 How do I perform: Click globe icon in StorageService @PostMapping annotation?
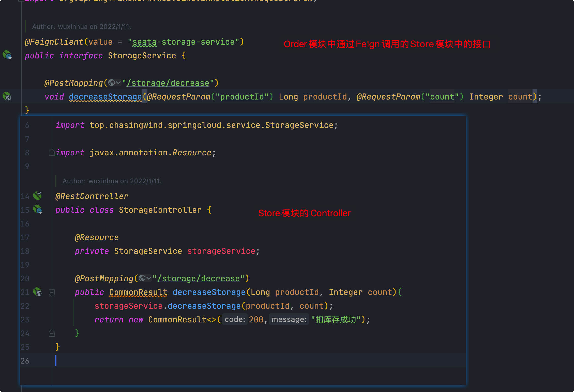111,83
